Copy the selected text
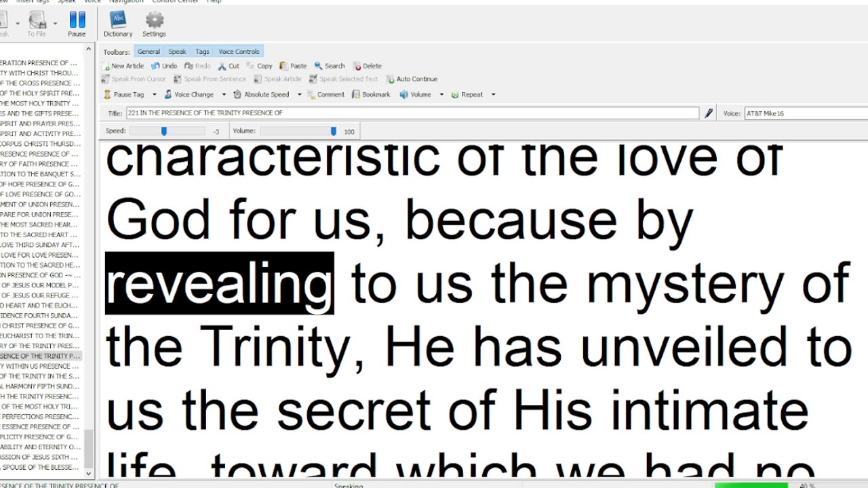 pyautogui.click(x=260, y=66)
